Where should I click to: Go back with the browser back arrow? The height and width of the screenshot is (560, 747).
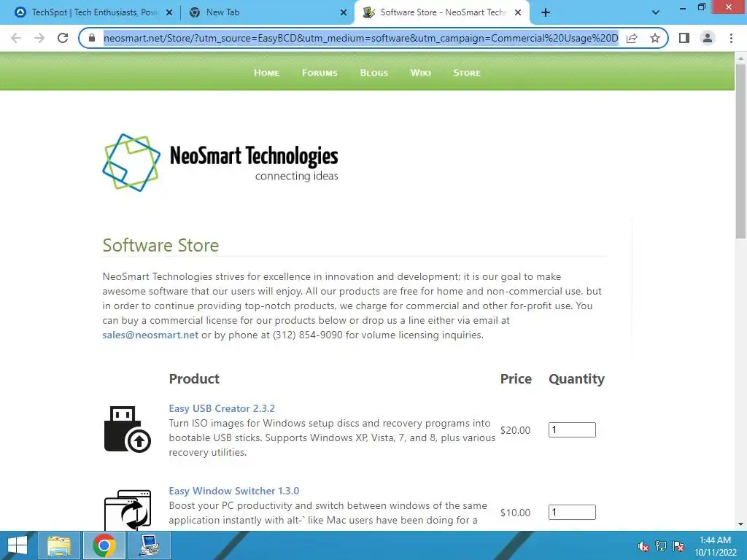pyautogui.click(x=16, y=38)
